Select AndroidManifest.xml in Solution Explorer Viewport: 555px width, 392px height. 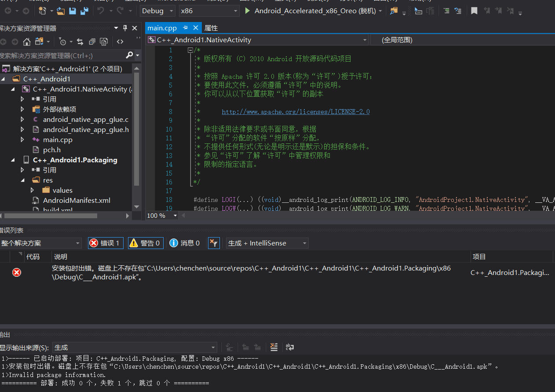coord(77,200)
